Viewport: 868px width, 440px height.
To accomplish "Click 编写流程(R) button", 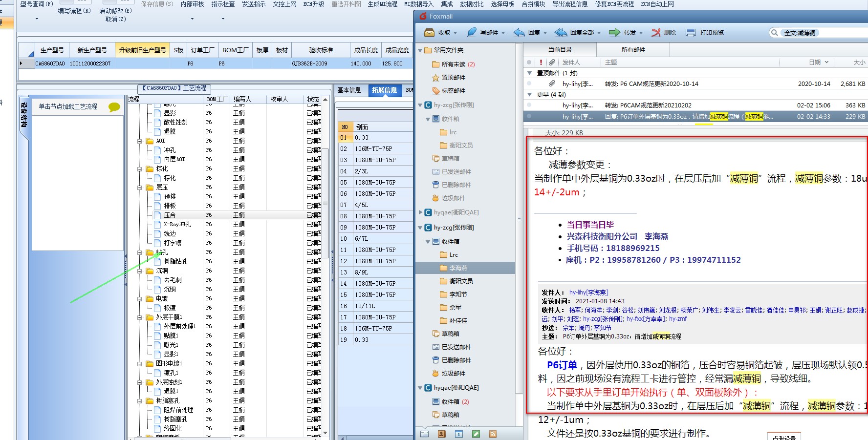I will [74, 11].
